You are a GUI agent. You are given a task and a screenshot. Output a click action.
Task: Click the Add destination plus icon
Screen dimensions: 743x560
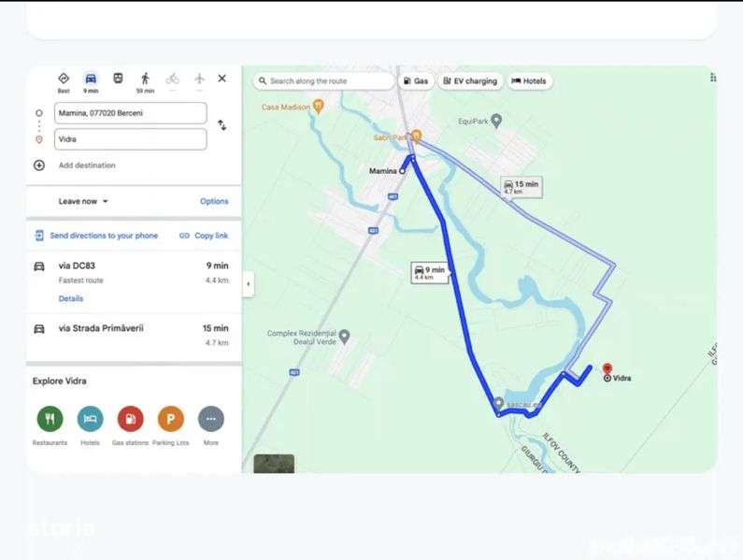[x=39, y=165]
